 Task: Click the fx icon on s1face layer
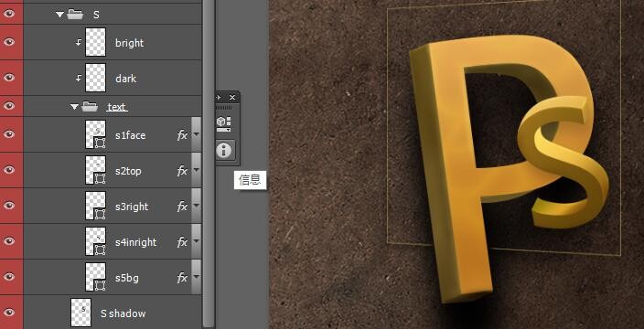tap(182, 135)
